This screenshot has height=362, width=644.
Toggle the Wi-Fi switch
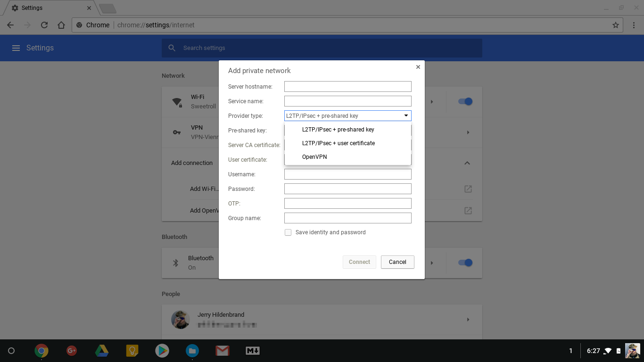tap(465, 101)
